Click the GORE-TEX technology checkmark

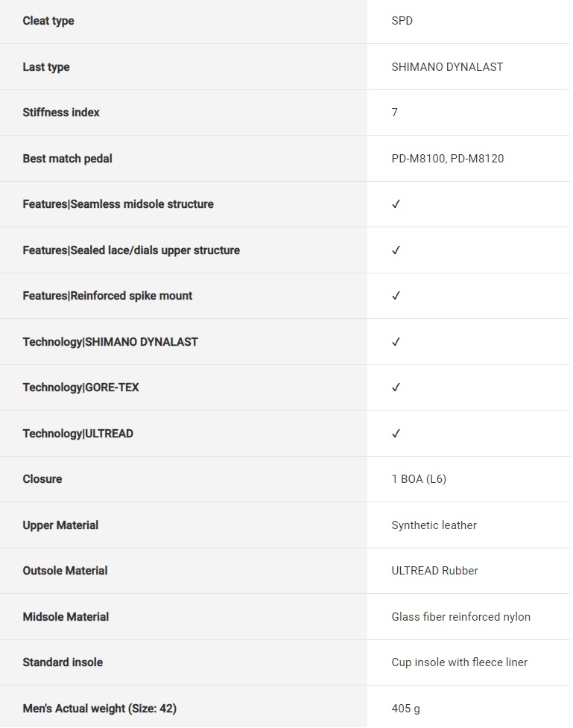tap(396, 387)
